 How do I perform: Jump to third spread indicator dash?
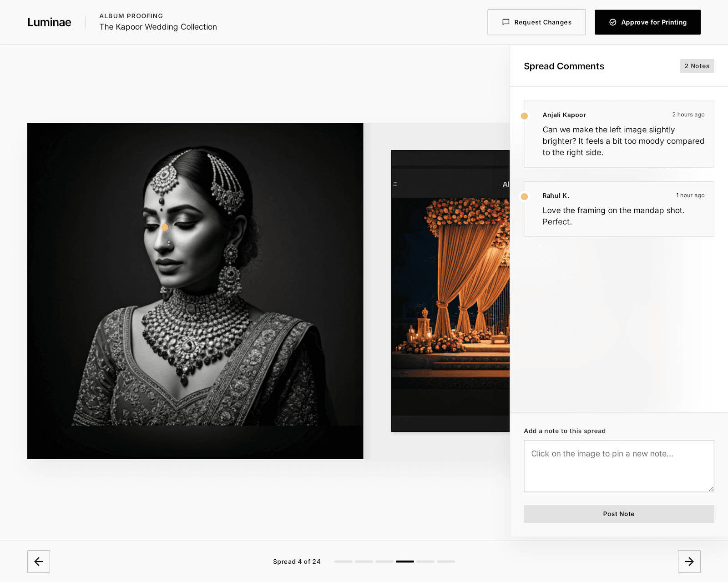384,562
